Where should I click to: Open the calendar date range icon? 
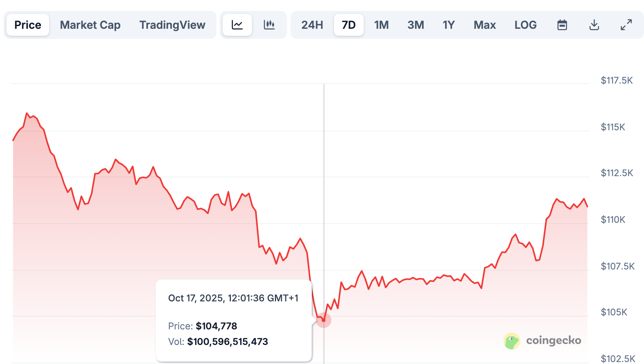click(x=561, y=24)
